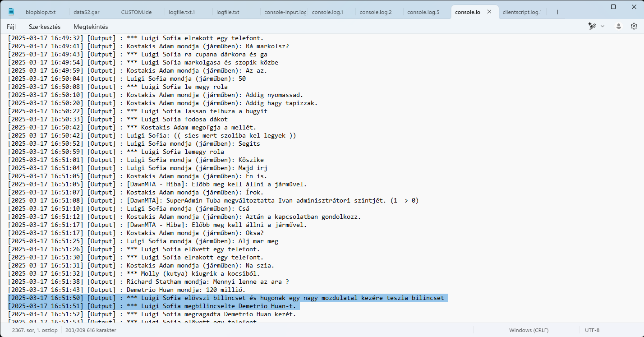Go to the console.log.5 tab
The width and height of the screenshot is (644, 337).
[x=423, y=12]
